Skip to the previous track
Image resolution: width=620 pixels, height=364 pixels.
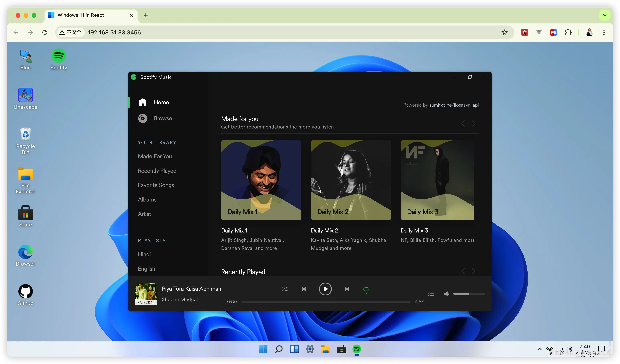[x=304, y=289]
